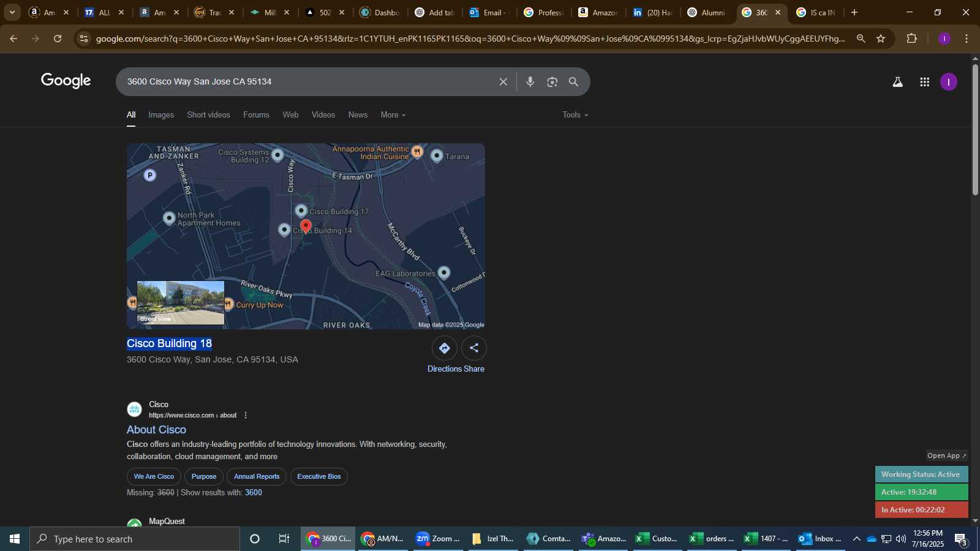
Task: Open Search Labs flask icon
Action: (x=897, y=81)
